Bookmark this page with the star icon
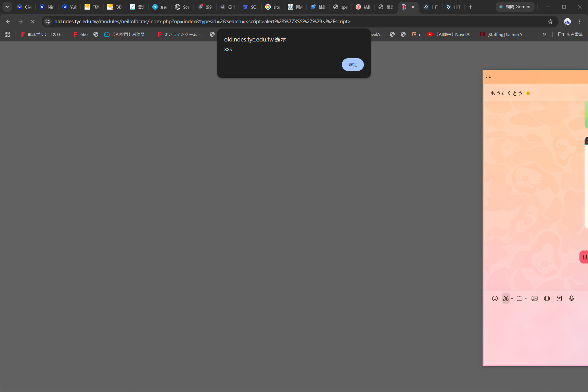Viewport: 588px width, 392px height. pos(550,22)
